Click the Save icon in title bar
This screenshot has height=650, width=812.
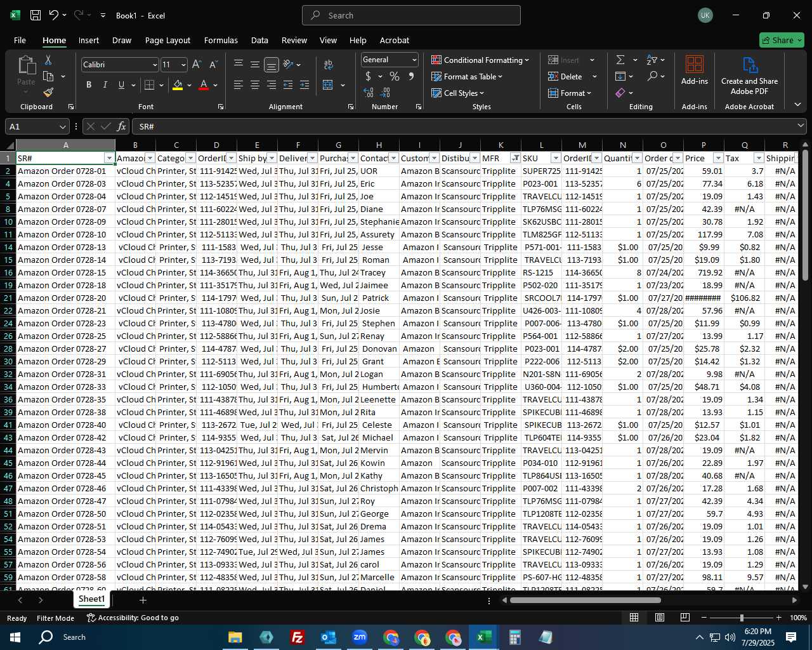pos(36,15)
